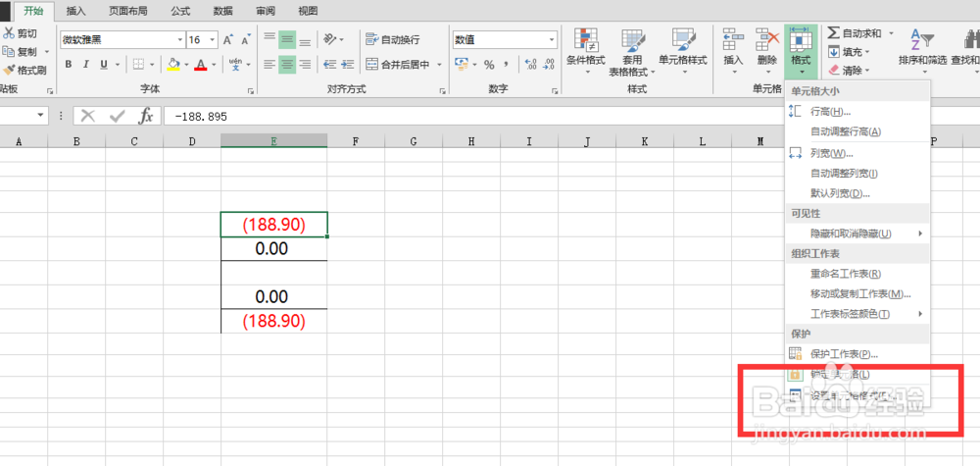The width and height of the screenshot is (980, 466).
Task: Apply red font color A
Action: pos(201,65)
